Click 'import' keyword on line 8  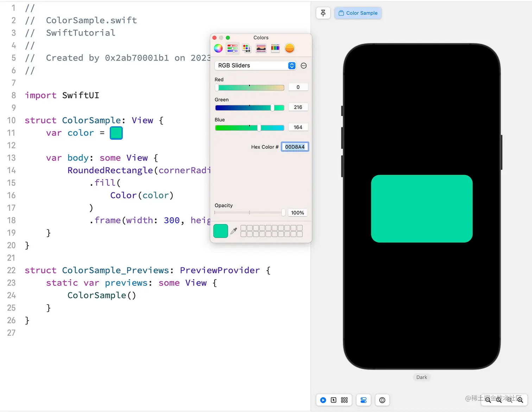pos(40,95)
